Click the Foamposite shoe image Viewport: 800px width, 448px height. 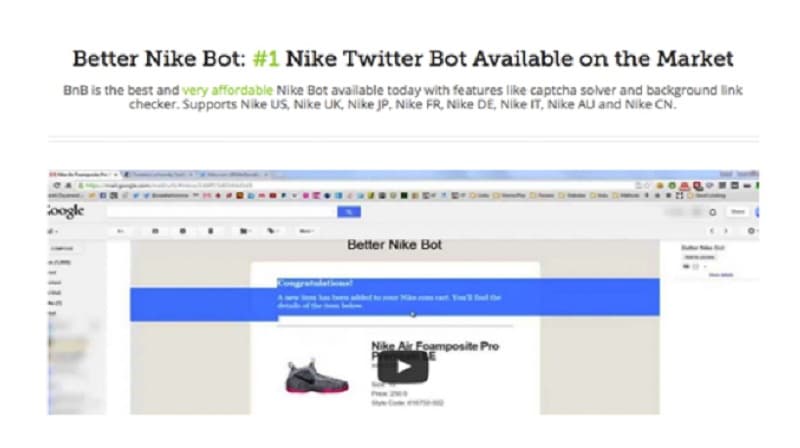[316, 378]
